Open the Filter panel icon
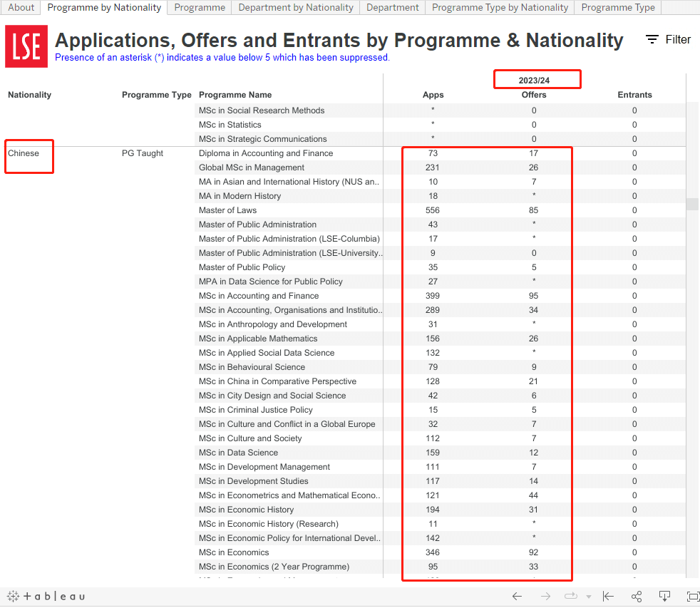This screenshot has width=700, height=608. (652, 40)
